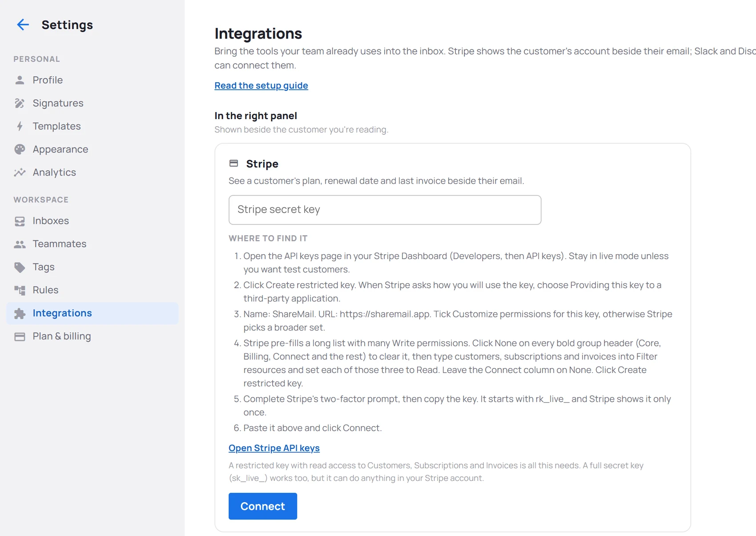Click the Rules flow icon
This screenshot has width=756, height=536.
20,290
